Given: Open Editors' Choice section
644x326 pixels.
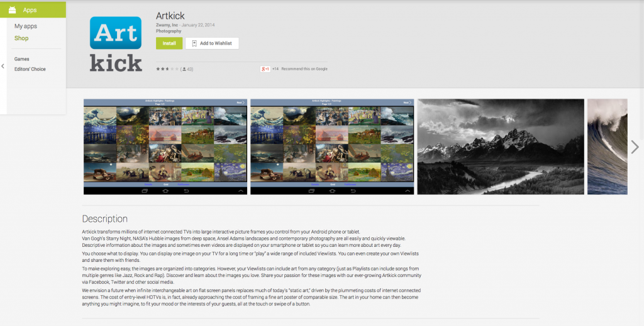Looking at the screenshot, I should 30,69.
